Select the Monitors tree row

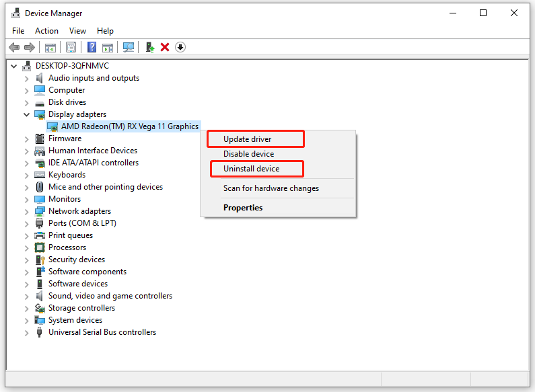click(x=65, y=199)
